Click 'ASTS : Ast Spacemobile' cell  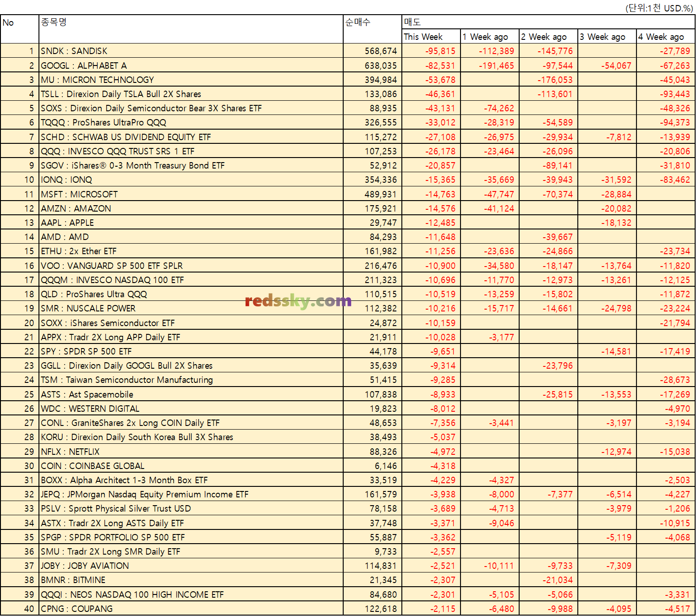pyautogui.click(x=191, y=394)
